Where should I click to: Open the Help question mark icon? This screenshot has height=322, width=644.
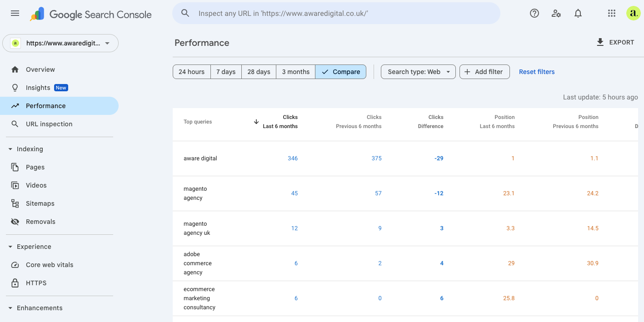(x=534, y=13)
